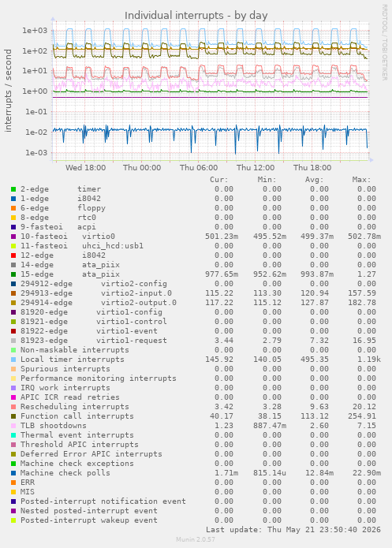Select the 15-edge ata_piix legend label

(x=70, y=274)
